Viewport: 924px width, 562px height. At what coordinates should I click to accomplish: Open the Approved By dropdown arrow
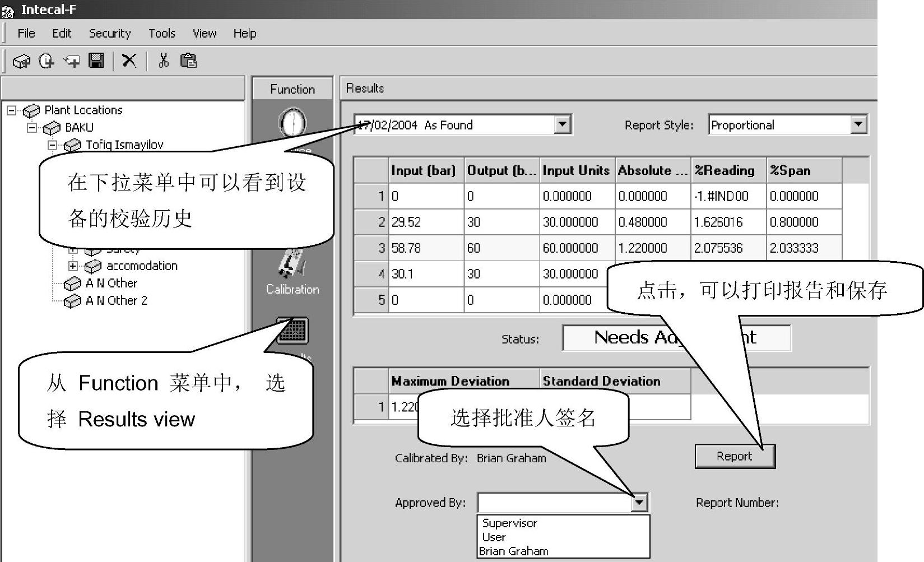(639, 503)
